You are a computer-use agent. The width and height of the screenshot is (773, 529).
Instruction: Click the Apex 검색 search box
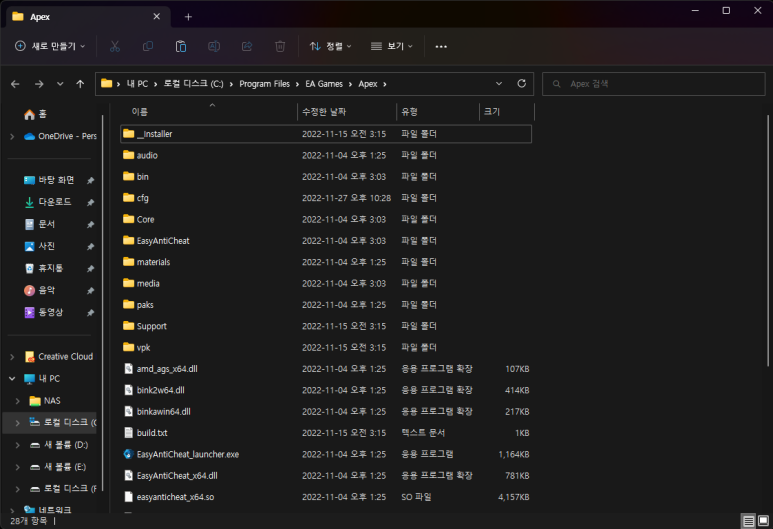pyautogui.click(x=654, y=84)
